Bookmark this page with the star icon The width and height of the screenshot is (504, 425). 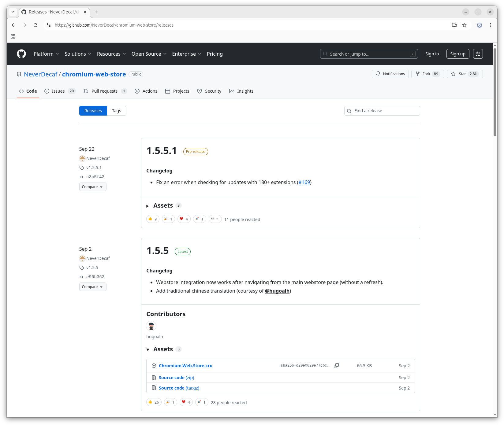tap(464, 25)
